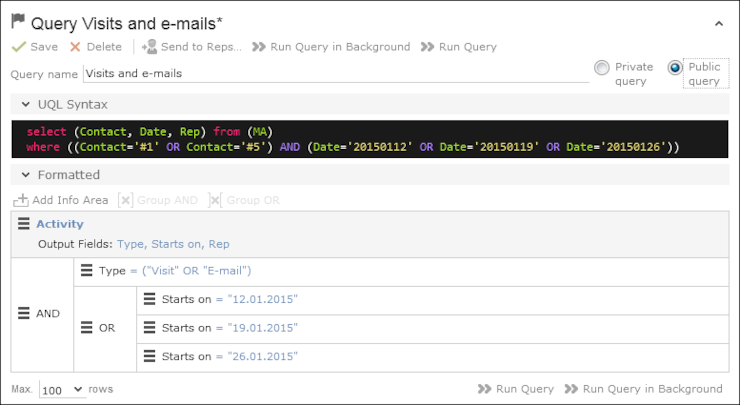Collapse the query panel with top chevron
The height and width of the screenshot is (405, 740).
(x=719, y=24)
